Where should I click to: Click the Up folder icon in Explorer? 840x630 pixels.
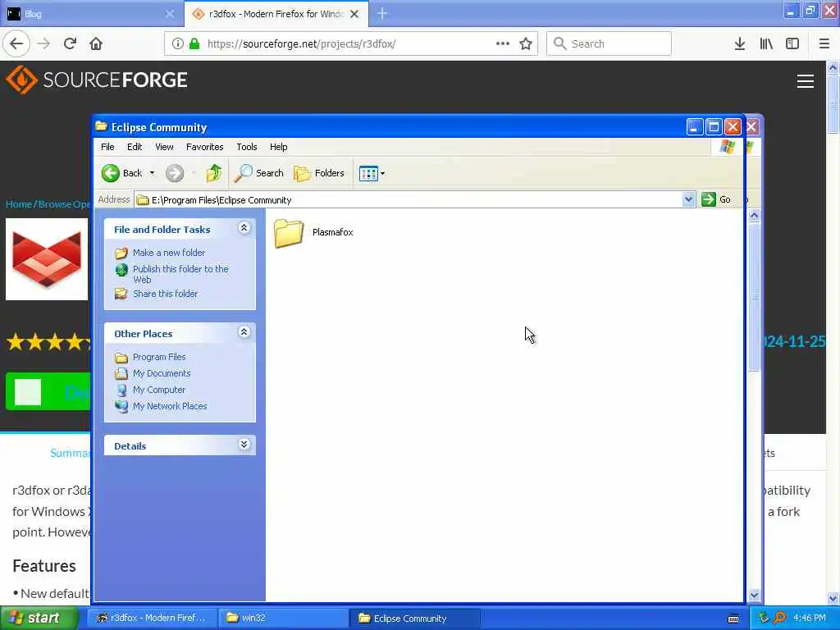pos(213,173)
